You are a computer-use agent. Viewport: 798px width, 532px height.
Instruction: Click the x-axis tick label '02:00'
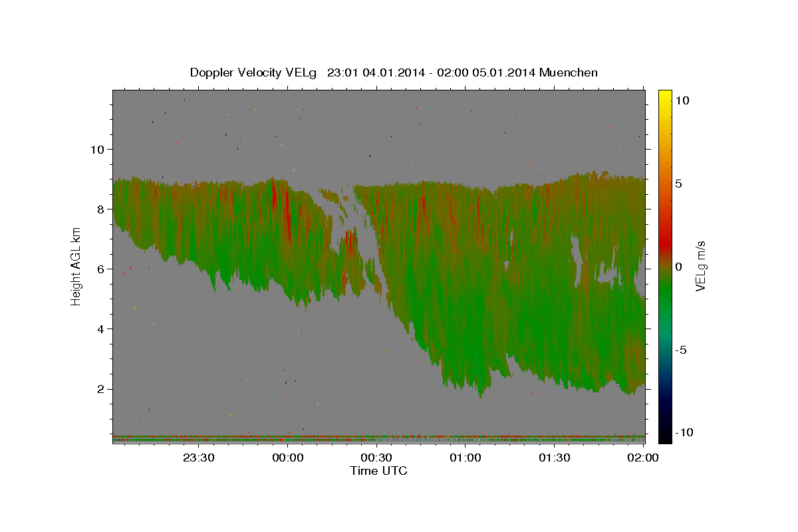642,458
